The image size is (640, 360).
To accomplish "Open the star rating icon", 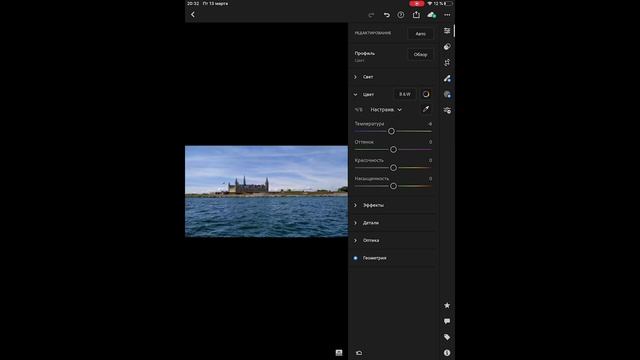I will tap(447, 305).
